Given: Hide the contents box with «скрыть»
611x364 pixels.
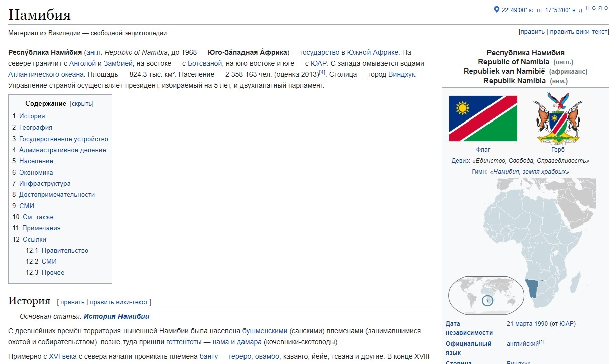Looking at the screenshot, I should pyautogui.click(x=82, y=104).
